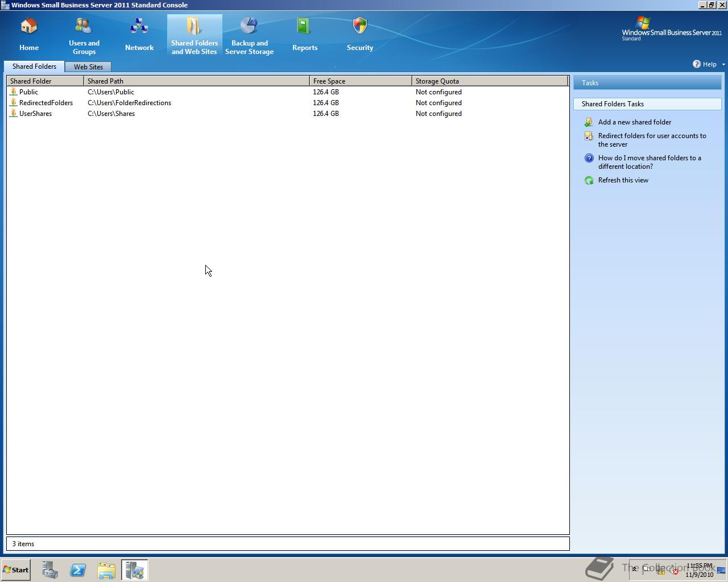
Task: Go to Users and Groups
Action: (84, 35)
